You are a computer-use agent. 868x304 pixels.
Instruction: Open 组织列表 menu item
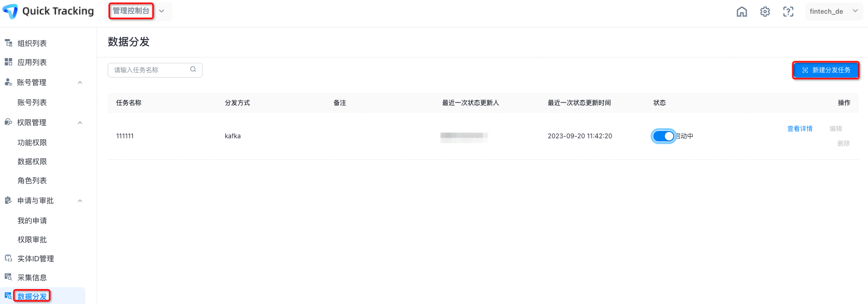click(32, 43)
